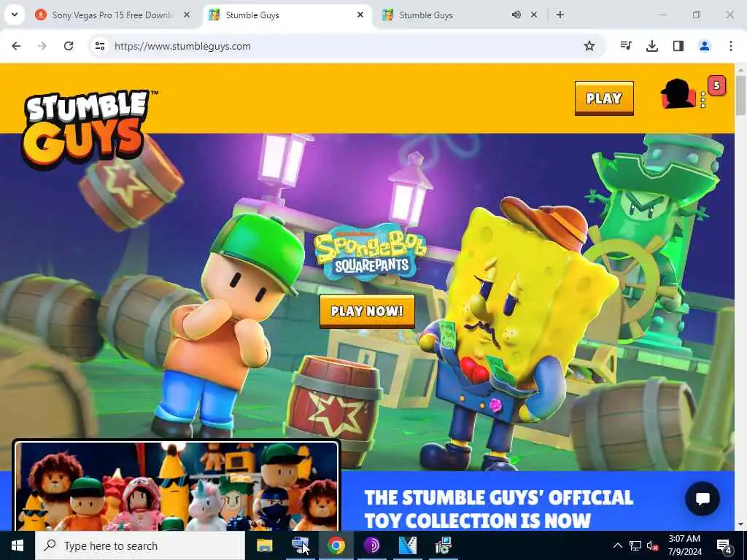Open the chat support bubble
The width and height of the screenshot is (747, 560).
[703, 499]
